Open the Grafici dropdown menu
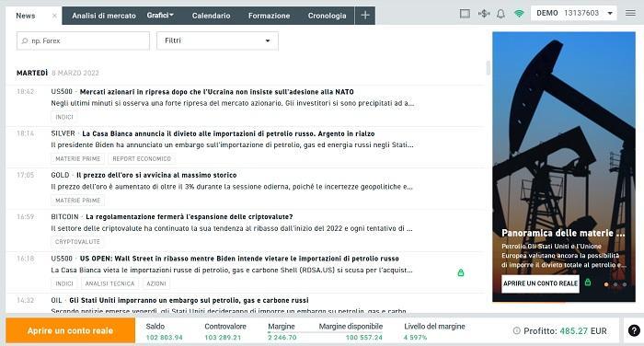Screen dimensions: 644x346 click(160, 16)
